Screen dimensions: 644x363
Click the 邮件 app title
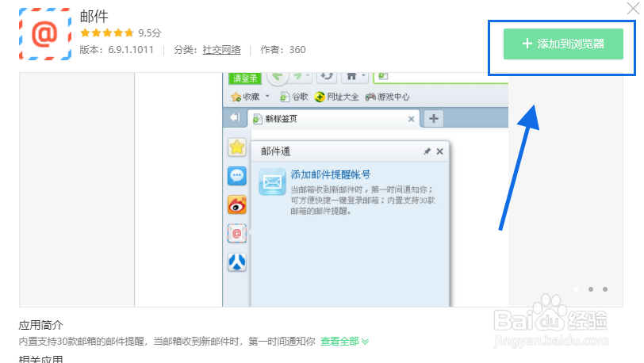pos(94,17)
